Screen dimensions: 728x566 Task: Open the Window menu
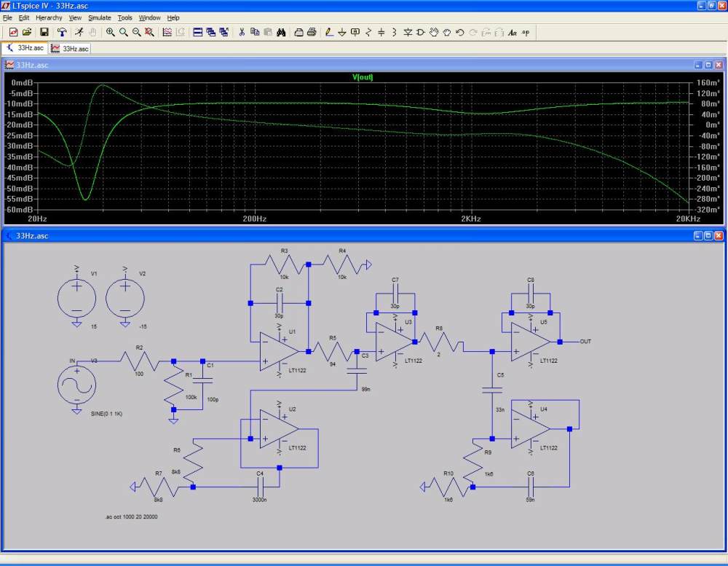pyautogui.click(x=149, y=17)
